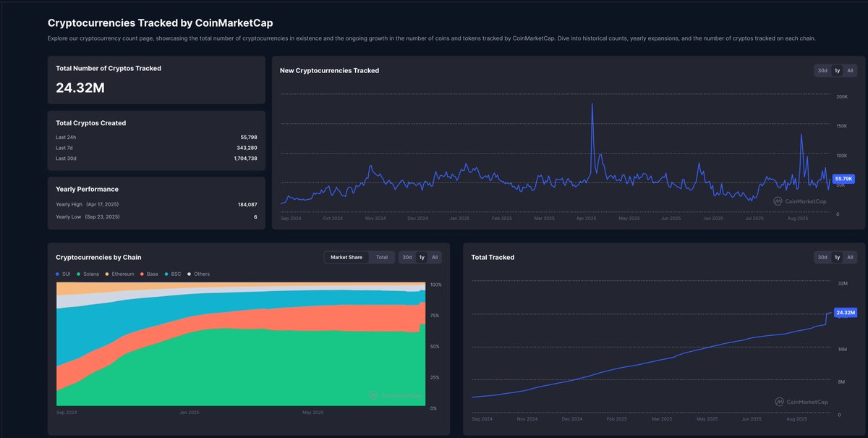Viewport: 868px width, 438px height.
Task: Select the SUI legend dot
Action: pos(57,274)
